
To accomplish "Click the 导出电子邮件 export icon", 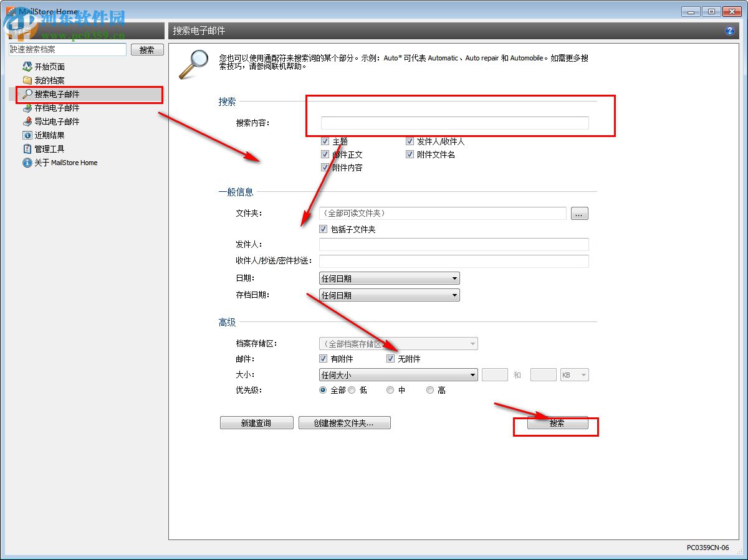I will [x=27, y=121].
